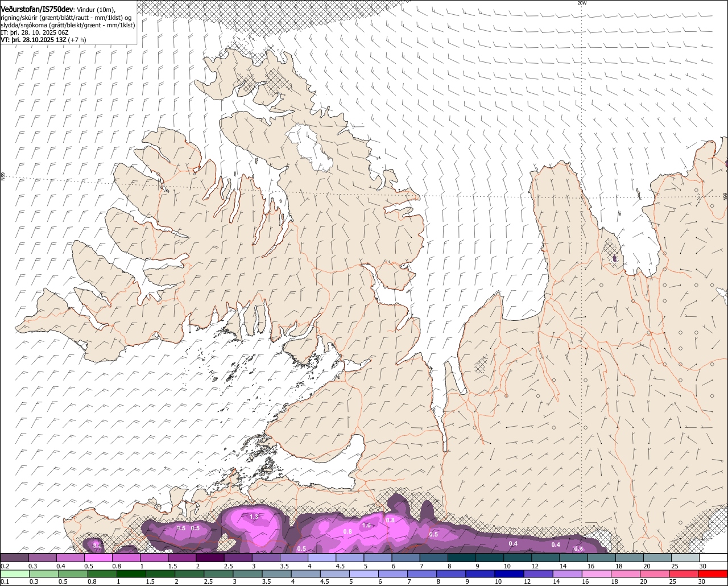
Task: Pick the dark teal swatch between 8 and 9
Action: (462, 558)
